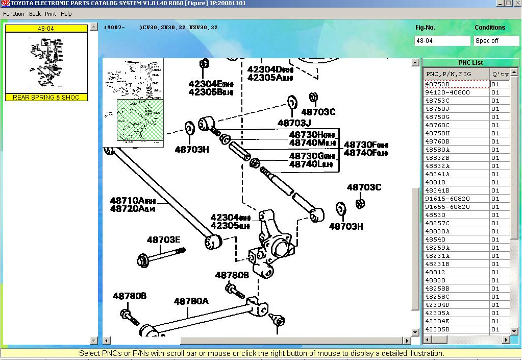Click up arrow of thumbnail panel scrollbar
Viewport: 523px width, 360px height.
[94, 26]
